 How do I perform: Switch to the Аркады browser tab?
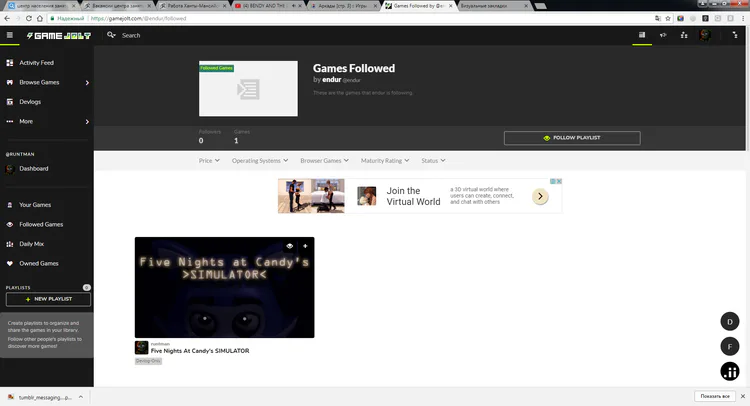(342, 6)
